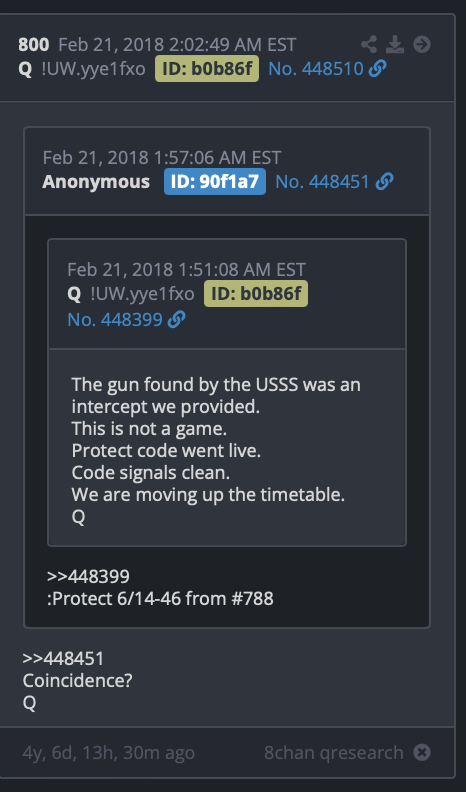Click chain link icon beside No. 448451

[x=384, y=181]
